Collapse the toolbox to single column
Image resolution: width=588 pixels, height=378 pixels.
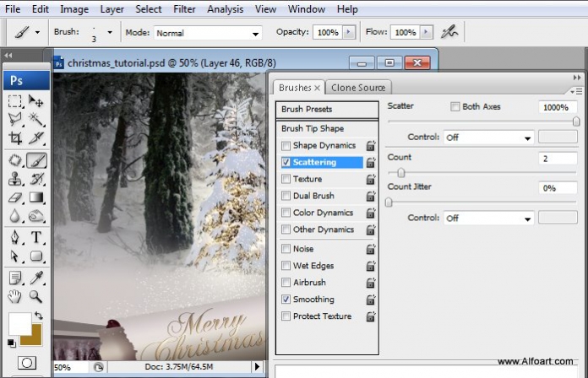pyautogui.click(x=8, y=56)
